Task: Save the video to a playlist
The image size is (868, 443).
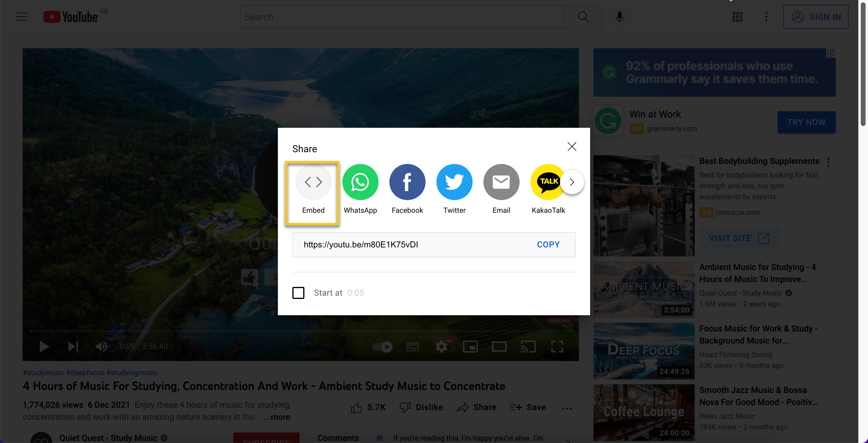Action: (x=528, y=407)
